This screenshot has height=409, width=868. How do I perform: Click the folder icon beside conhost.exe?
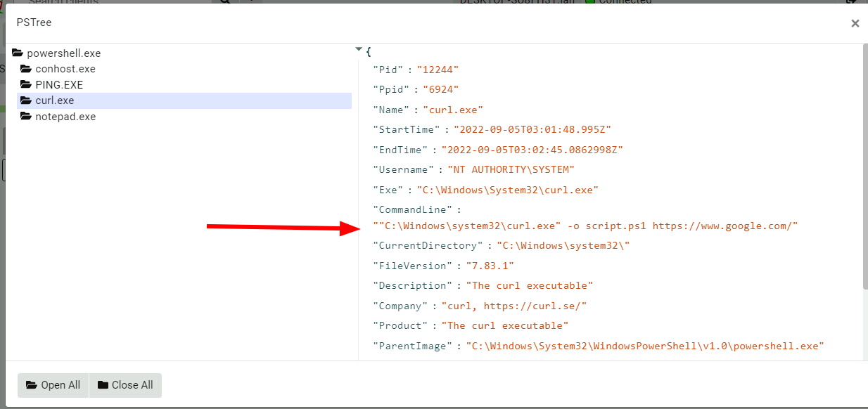(27, 68)
